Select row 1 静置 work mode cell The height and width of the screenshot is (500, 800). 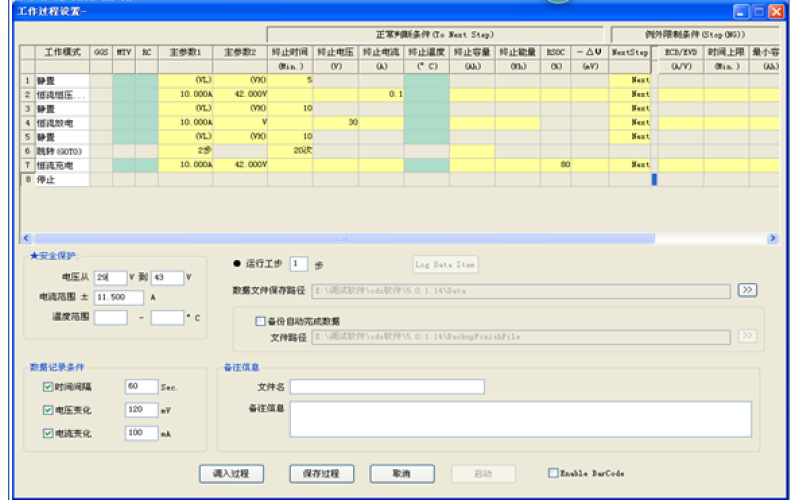[x=62, y=81]
